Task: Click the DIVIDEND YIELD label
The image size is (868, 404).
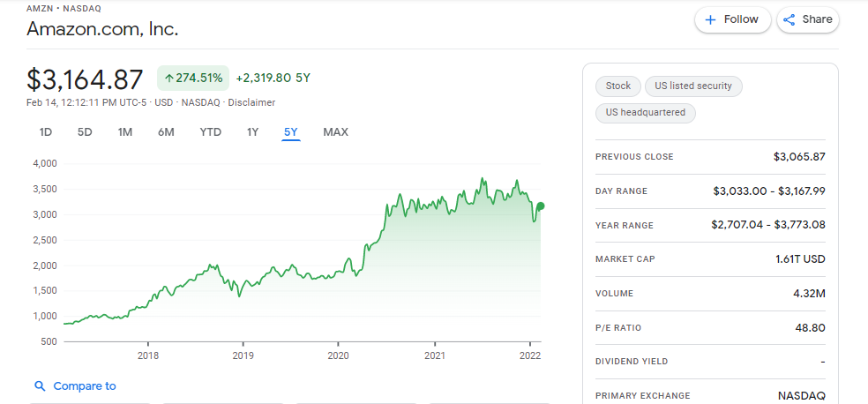Action: click(632, 362)
